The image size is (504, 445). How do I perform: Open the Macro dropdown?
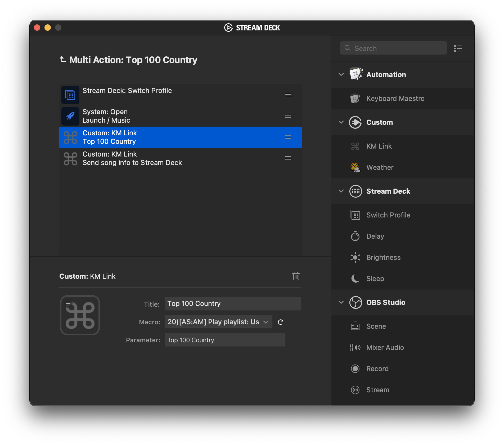click(218, 322)
